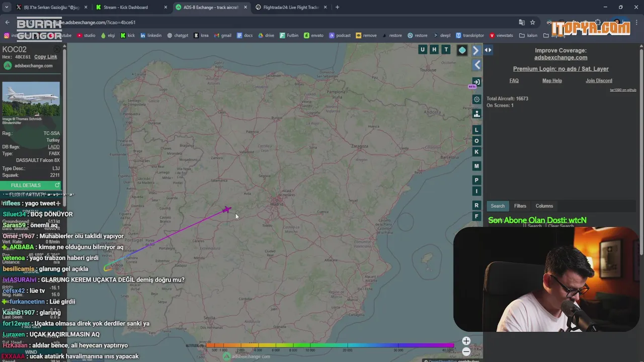The width and height of the screenshot is (644, 362).
Task: Open the deepl bookmark
Action: coord(441,36)
